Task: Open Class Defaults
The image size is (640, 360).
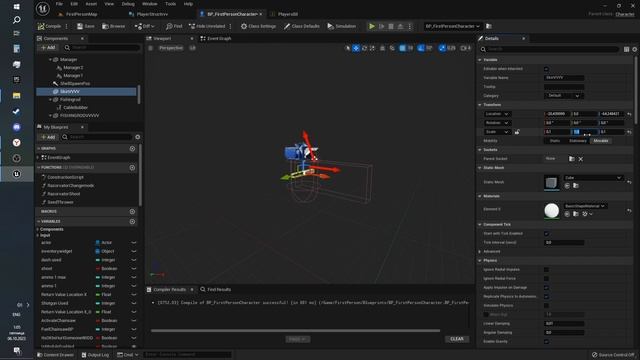Action: click(302, 26)
